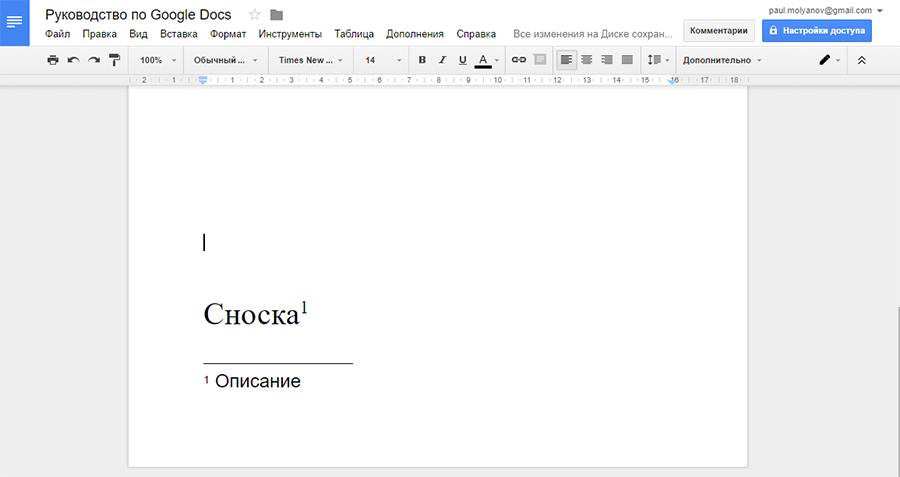Star the document with the star icon
This screenshot has height=477, width=900.
[x=254, y=15]
